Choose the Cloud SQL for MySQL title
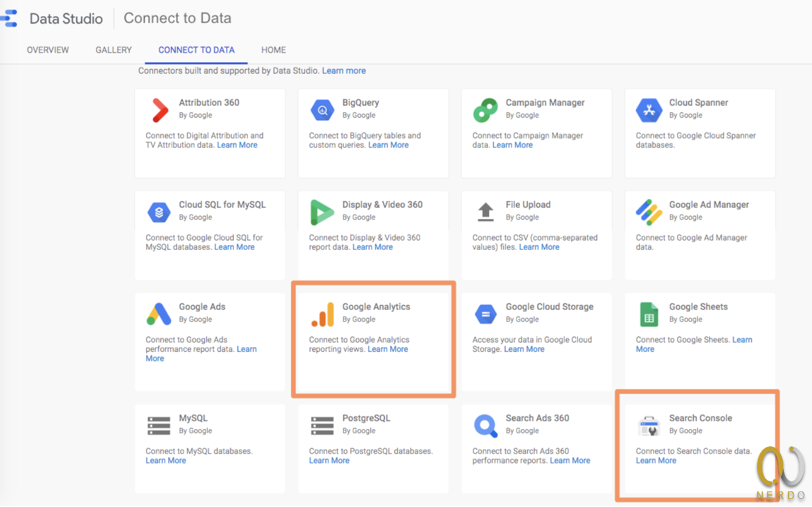This screenshot has height=507, width=812. [222, 204]
